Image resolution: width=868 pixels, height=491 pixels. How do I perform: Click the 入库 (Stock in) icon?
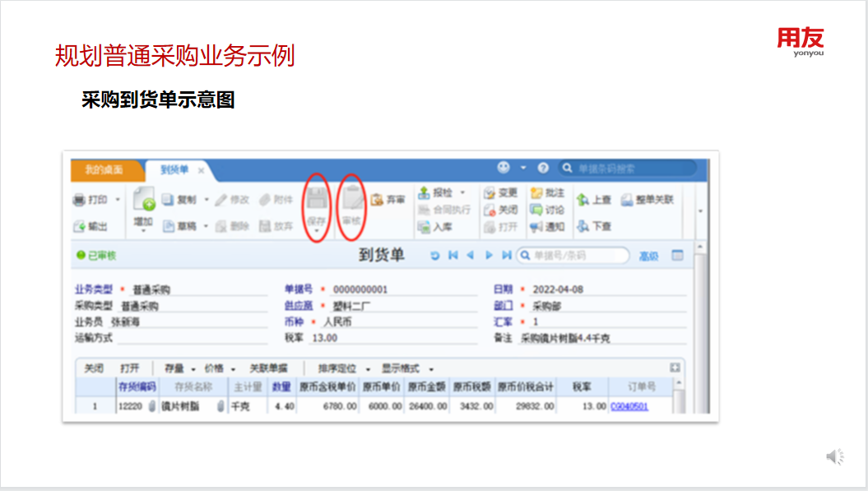point(424,227)
